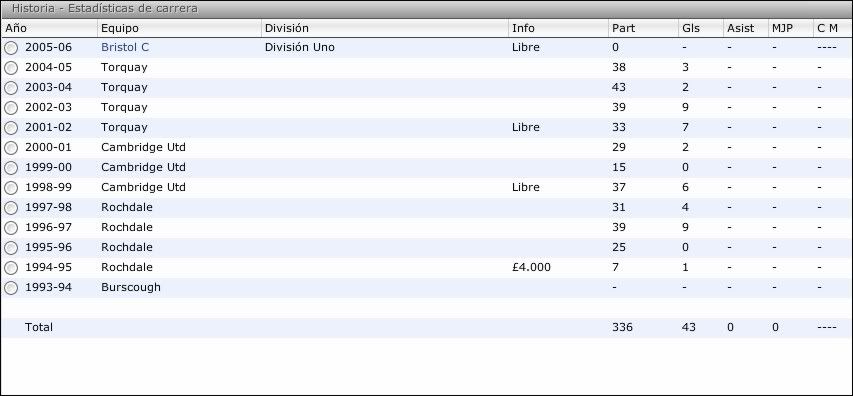Select the 1996-97 season radio button
Screen dimensions: 853x396
11,228
